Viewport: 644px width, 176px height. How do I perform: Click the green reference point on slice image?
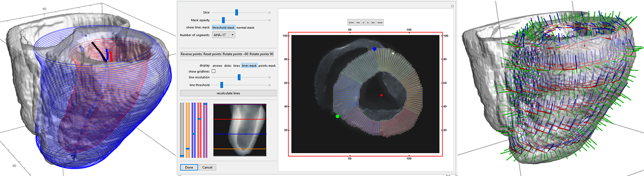(337, 116)
